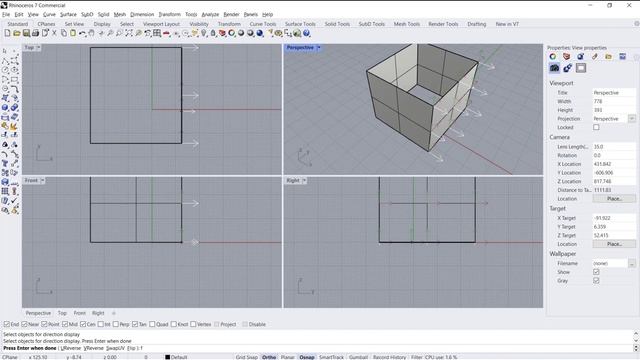This screenshot has width=640, height=360.
Task: Select the camera View properties icon
Action: [554, 68]
